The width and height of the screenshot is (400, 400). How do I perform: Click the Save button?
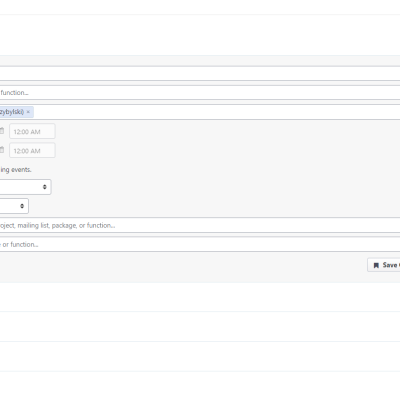click(x=384, y=265)
